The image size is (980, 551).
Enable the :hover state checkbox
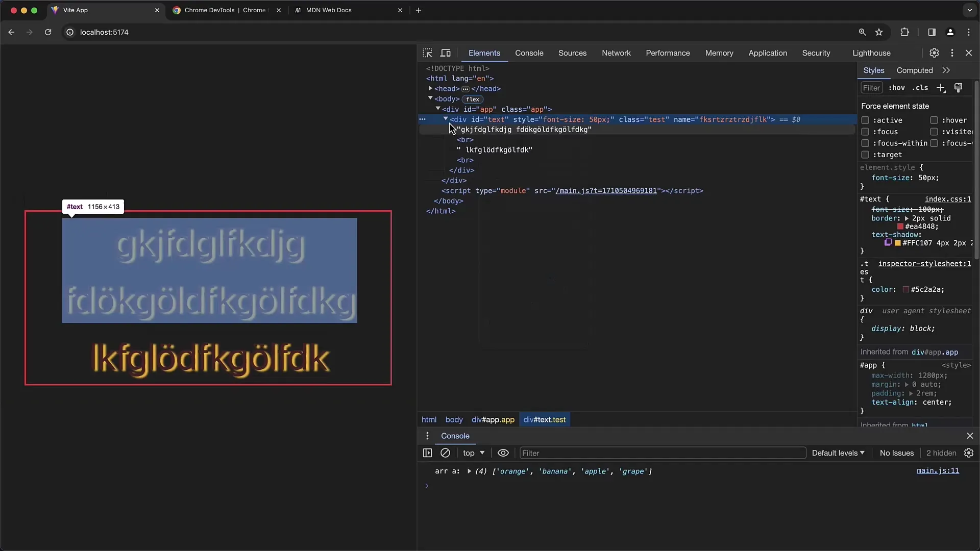[934, 120]
